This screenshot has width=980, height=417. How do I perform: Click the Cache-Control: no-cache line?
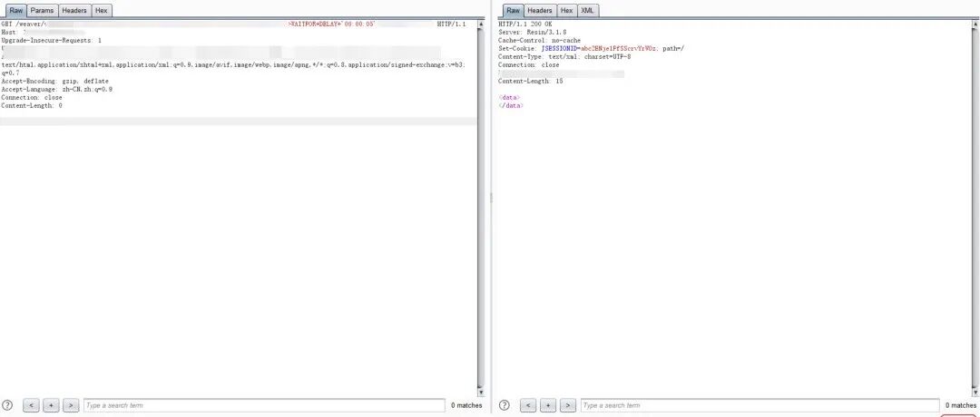click(x=539, y=40)
